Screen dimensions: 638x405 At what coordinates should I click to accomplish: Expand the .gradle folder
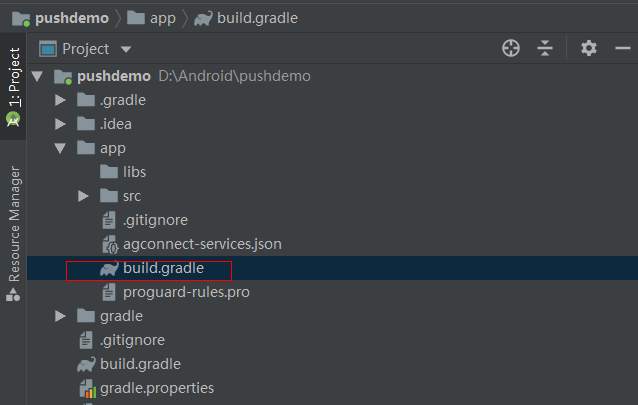pos(60,100)
